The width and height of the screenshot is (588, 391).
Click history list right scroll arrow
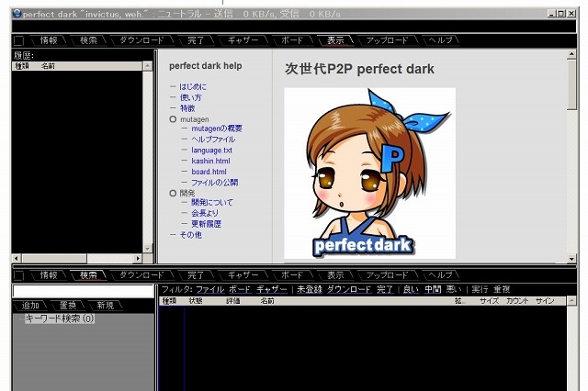138,259
